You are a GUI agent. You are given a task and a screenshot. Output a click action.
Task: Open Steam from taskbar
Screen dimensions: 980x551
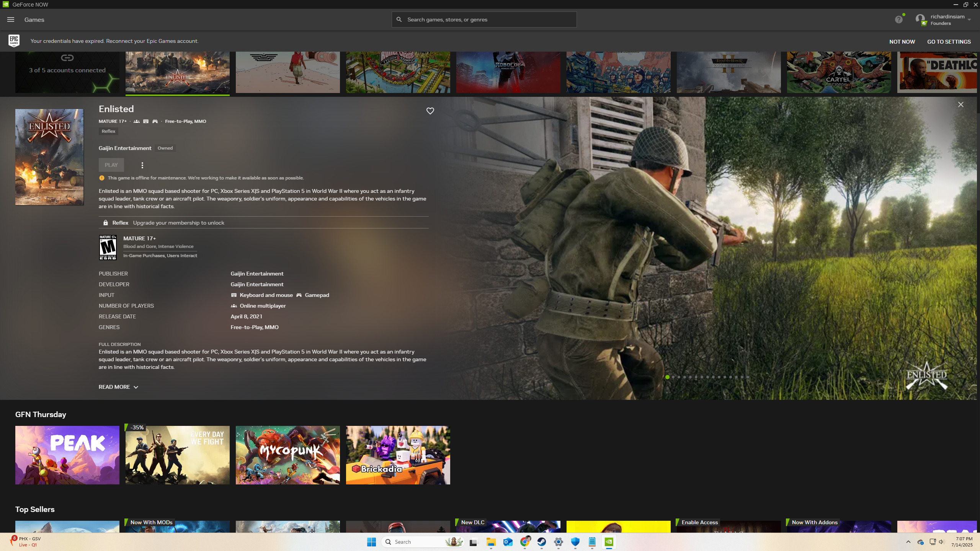click(x=542, y=542)
